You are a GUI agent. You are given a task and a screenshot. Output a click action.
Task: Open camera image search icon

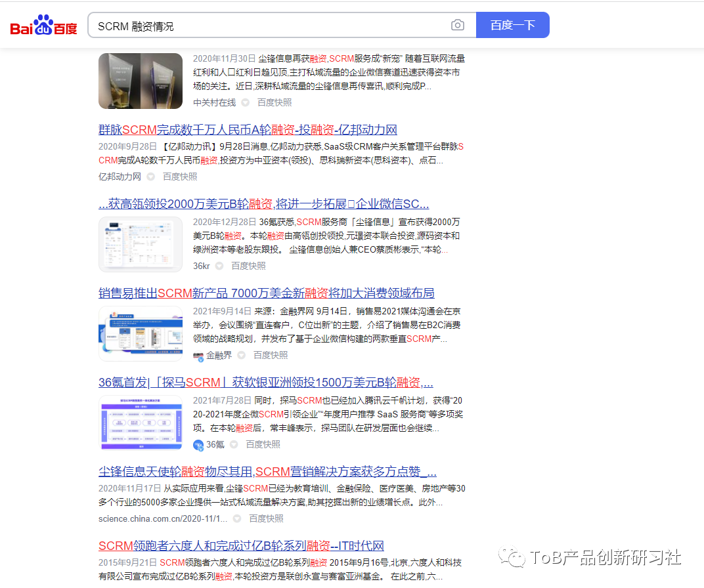click(x=458, y=25)
